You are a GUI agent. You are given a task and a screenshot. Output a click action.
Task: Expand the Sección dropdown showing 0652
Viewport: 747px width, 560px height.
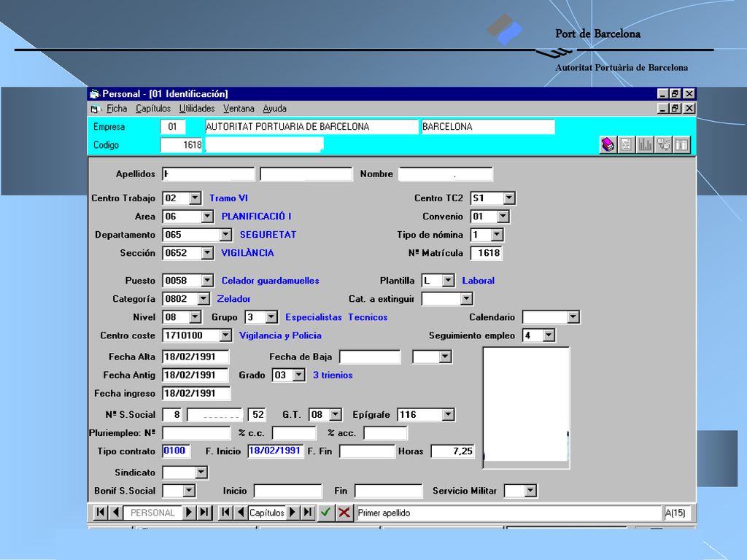206,253
